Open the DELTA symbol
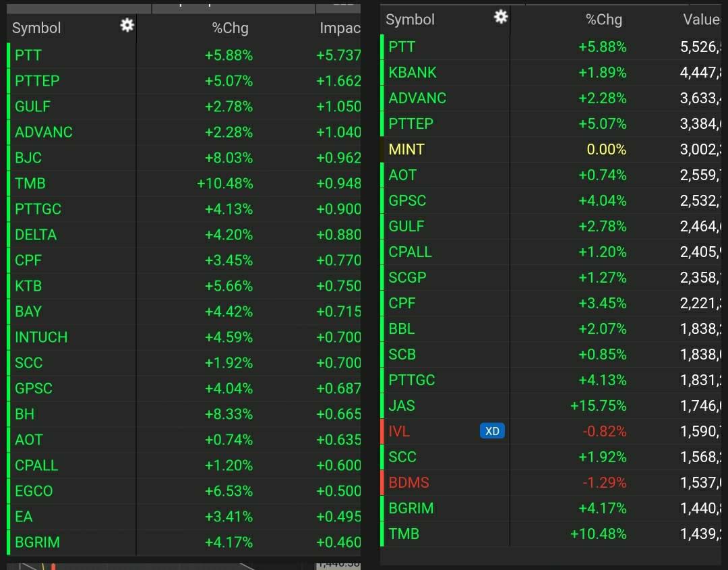Image resolution: width=728 pixels, height=570 pixels. click(x=36, y=235)
